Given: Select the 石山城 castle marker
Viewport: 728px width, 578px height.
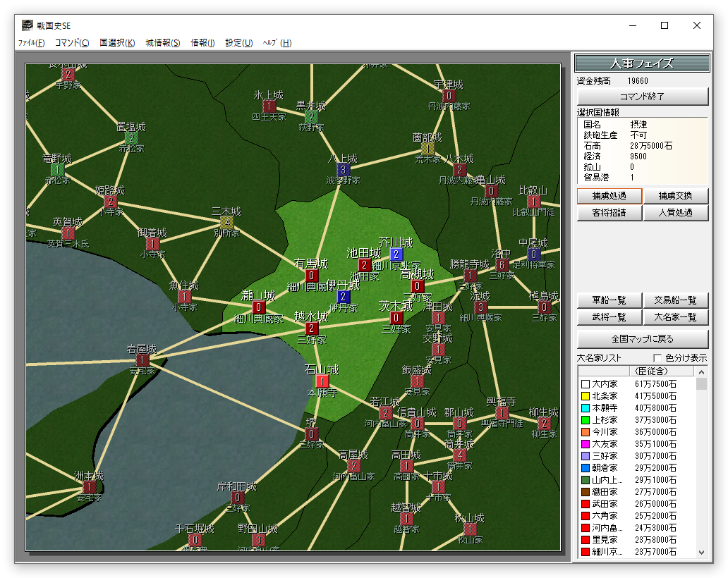Looking at the screenshot, I should point(323,381).
